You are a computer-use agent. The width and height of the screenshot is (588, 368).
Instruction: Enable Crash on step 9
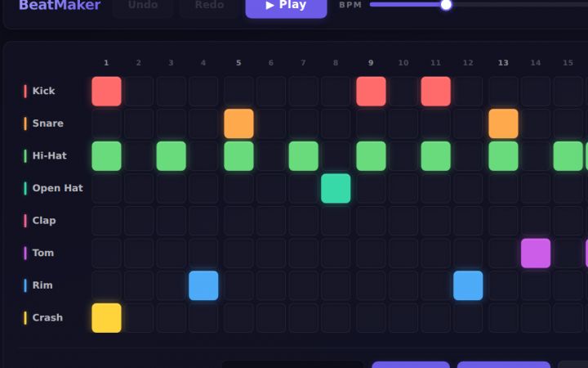pos(371,317)
